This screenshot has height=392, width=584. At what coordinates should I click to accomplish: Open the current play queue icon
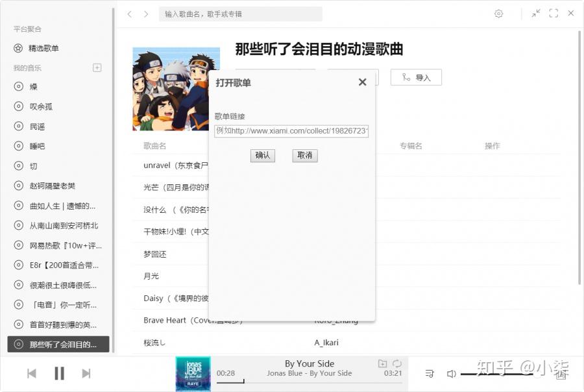click(430, 373)
